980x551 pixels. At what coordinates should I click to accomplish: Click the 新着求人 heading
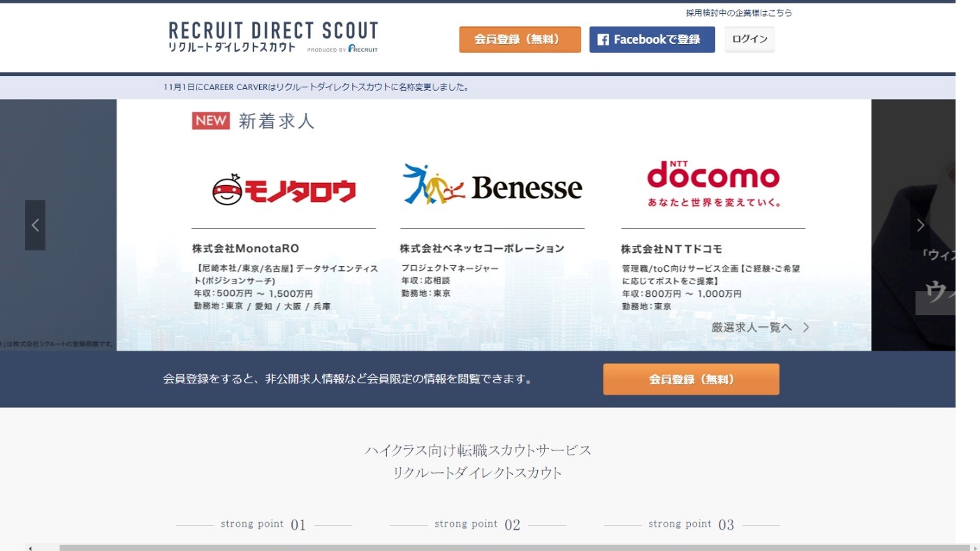277,121
